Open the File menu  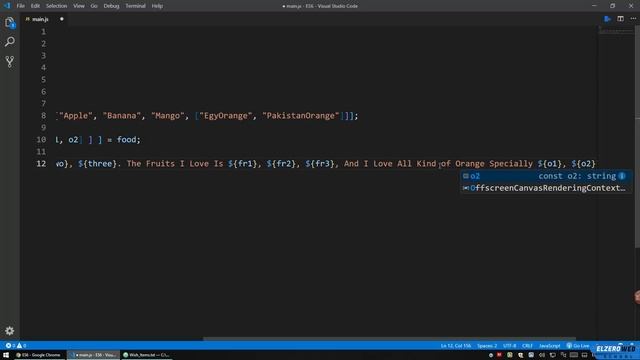click(x=21, y=6)
